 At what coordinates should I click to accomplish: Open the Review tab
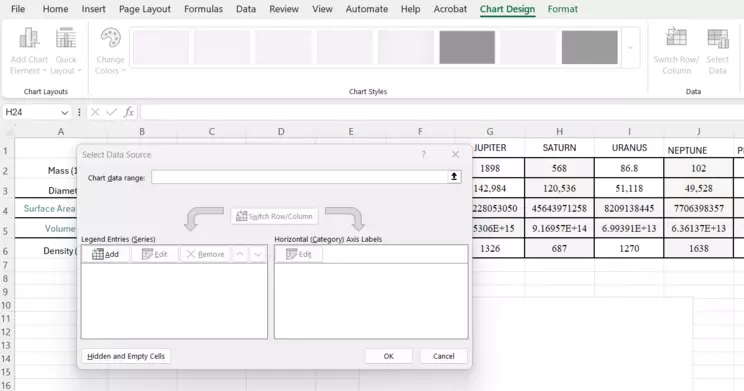point(284,9)
